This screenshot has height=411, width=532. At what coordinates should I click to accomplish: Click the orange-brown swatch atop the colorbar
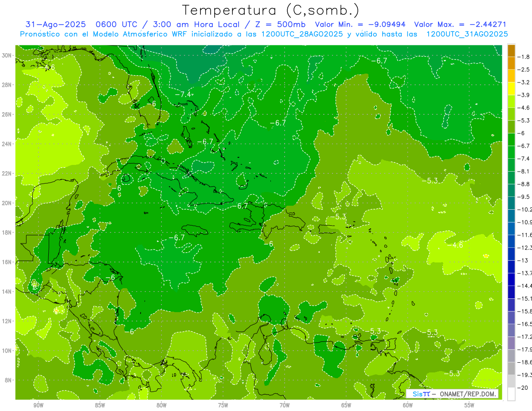click(x=512, y=51)
